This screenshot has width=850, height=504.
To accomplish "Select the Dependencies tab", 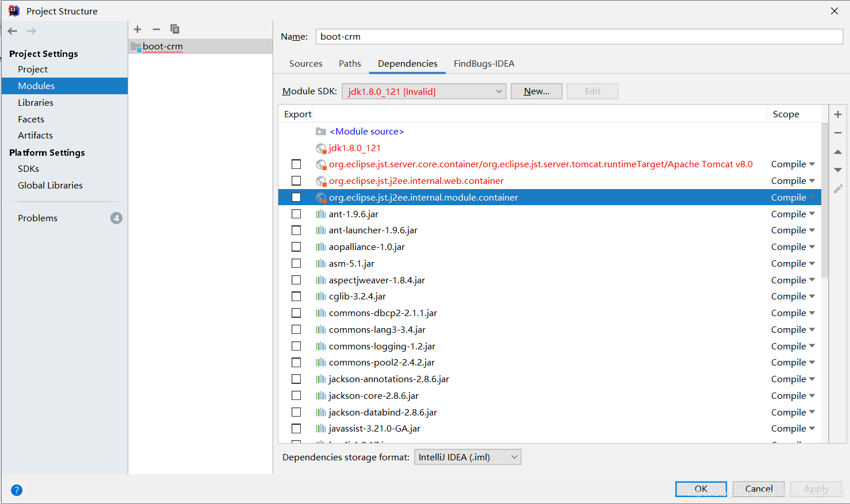I will (x=407, y=64).
